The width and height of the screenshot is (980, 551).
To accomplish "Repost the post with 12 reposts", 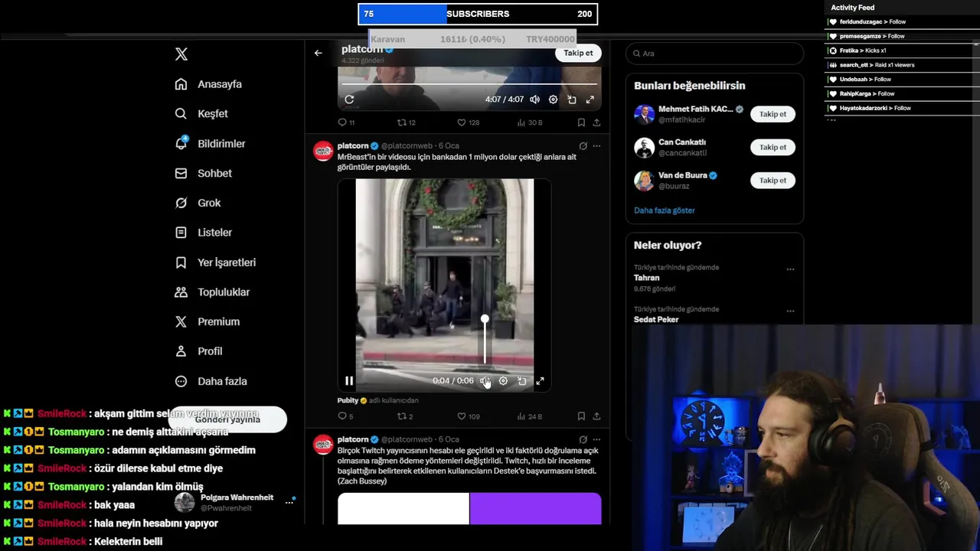I will pos(406,122).
